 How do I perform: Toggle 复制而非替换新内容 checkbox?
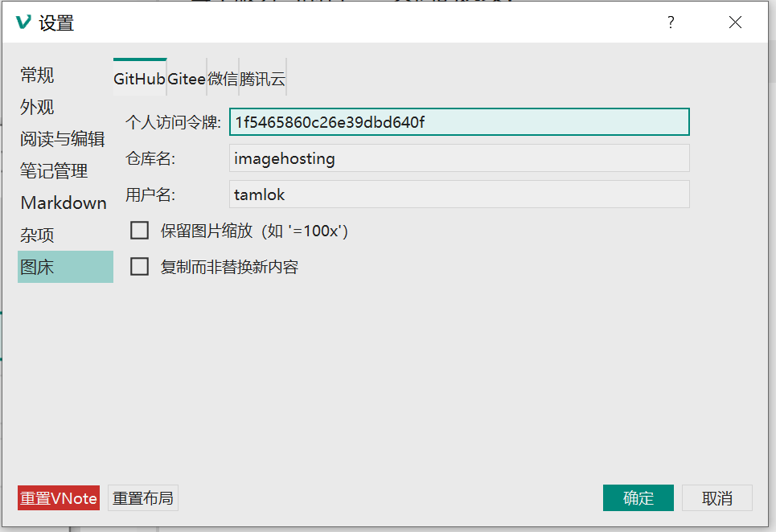tap(139, 267)
